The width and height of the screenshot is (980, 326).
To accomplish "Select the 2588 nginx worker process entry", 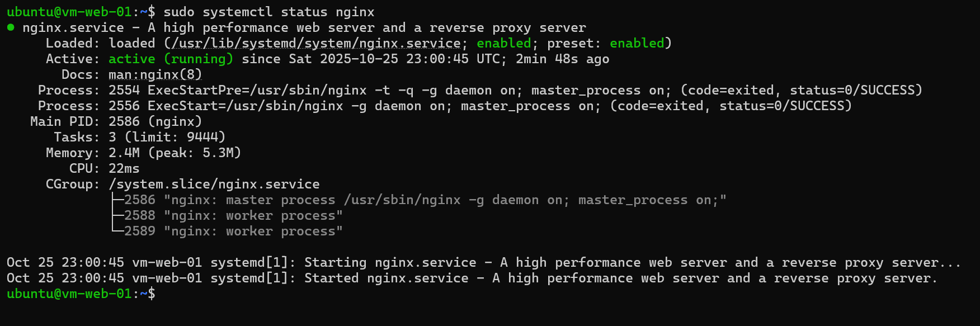I will [233, 216].
